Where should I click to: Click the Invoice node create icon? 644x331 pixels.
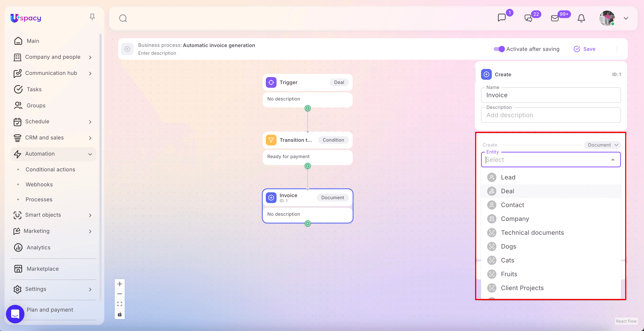(271, 198)
